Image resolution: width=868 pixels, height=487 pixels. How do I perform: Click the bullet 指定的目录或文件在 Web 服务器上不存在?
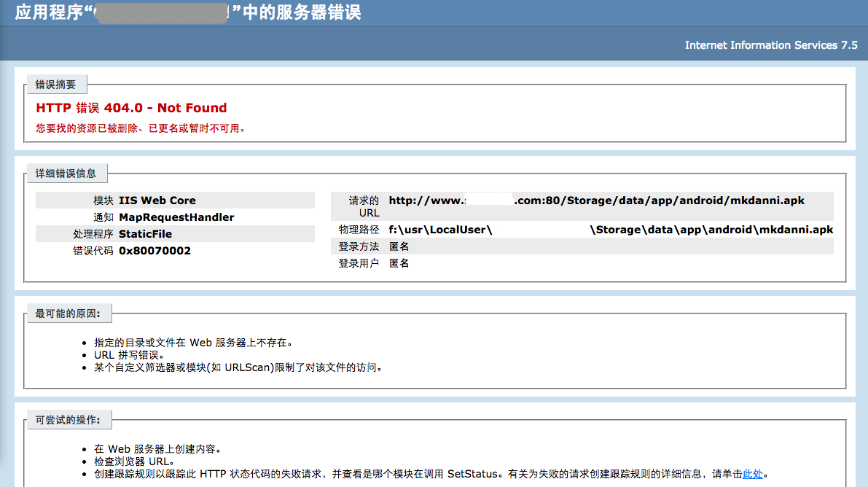pos(193,343)
